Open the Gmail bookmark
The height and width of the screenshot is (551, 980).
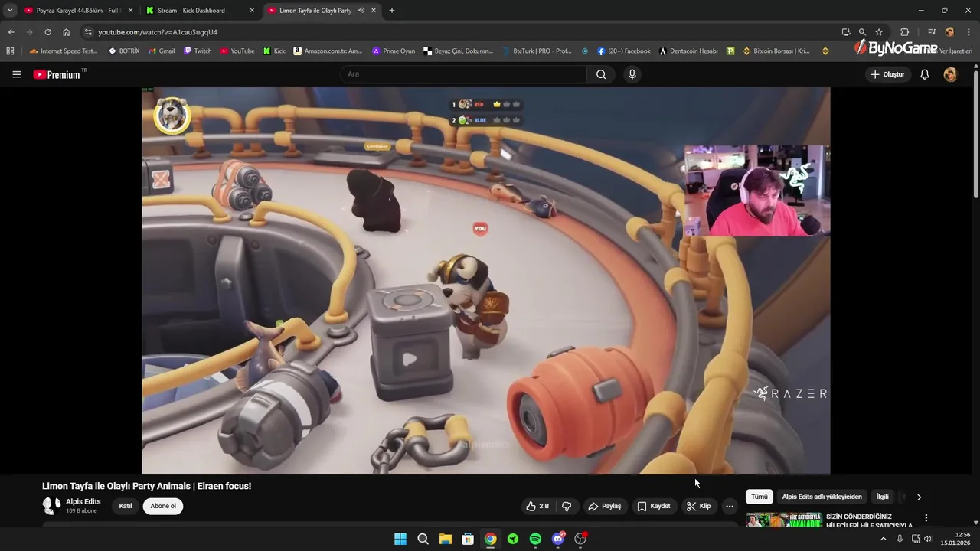pyautogui.click(x=162, y=51)
